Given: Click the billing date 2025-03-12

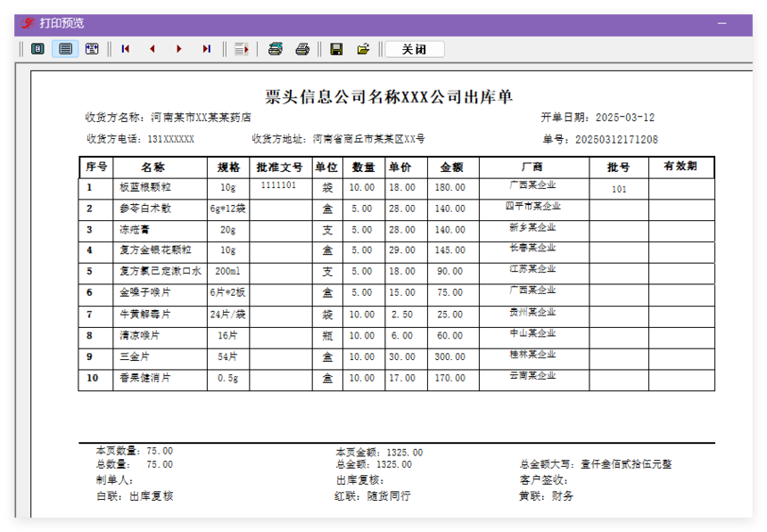Looking at the screenshot, I should click(625, 118).
